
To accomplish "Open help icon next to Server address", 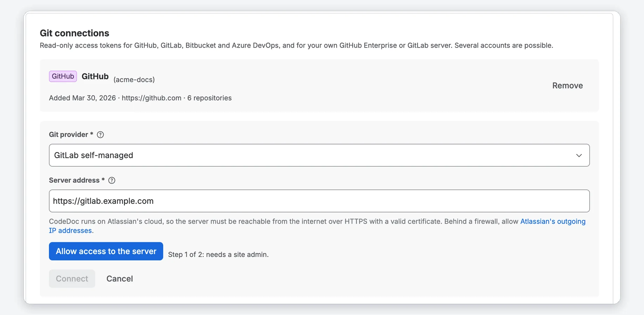I will [x=112, y=180].
